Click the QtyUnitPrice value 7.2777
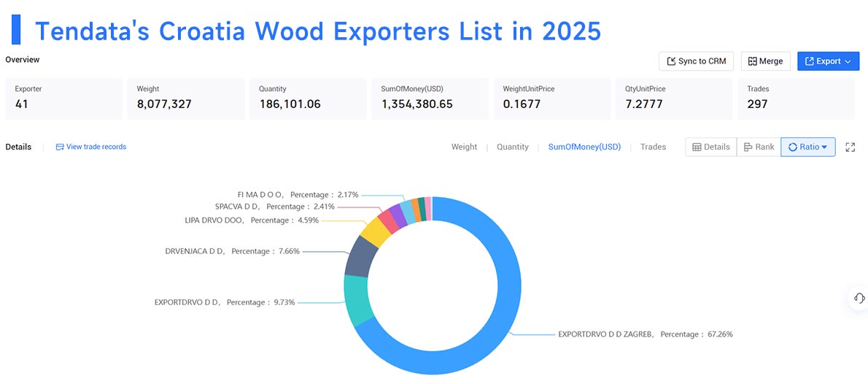 [x=644, y=104]
